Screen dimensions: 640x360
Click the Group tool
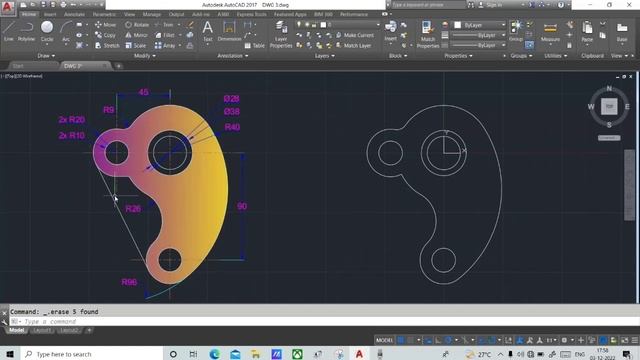pyautogui.click(x=516, y=31)
